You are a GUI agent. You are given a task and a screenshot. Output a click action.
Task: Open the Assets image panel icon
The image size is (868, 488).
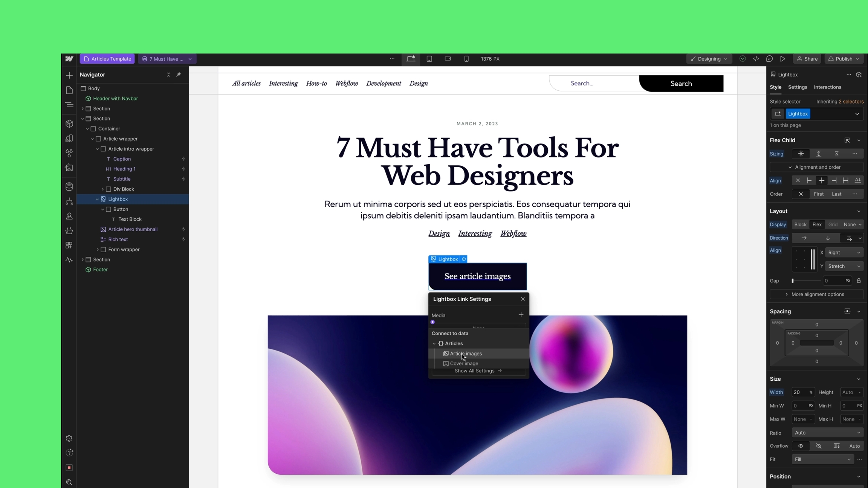[x=69, y=168]
